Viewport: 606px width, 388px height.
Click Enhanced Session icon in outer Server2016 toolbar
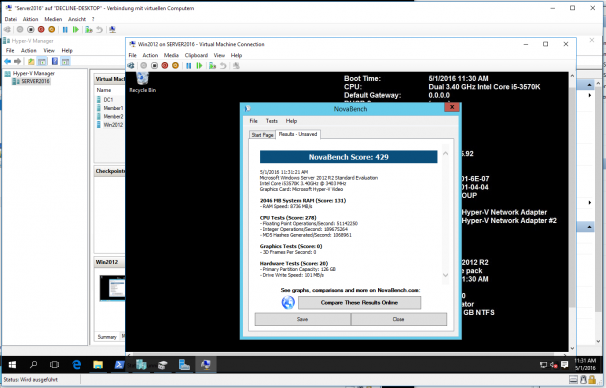click(x=112, y=30)
